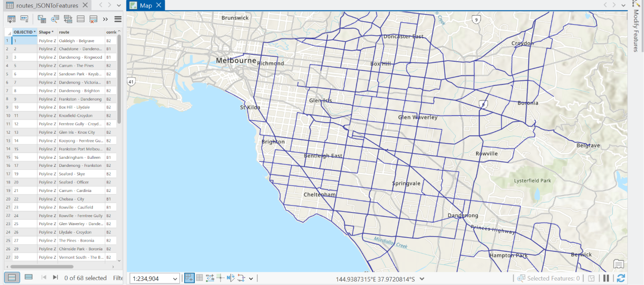Click route cell Glen Iris - Knox City
Screen dimensions: 644x285
81,132
